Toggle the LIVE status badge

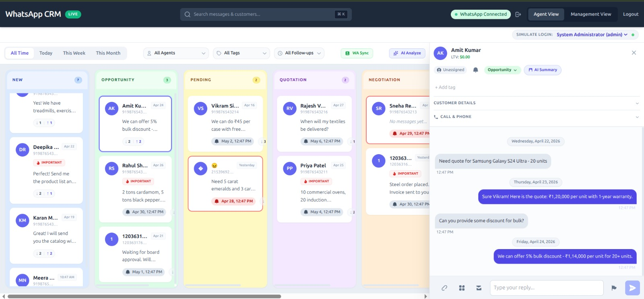tap(73, 14)
